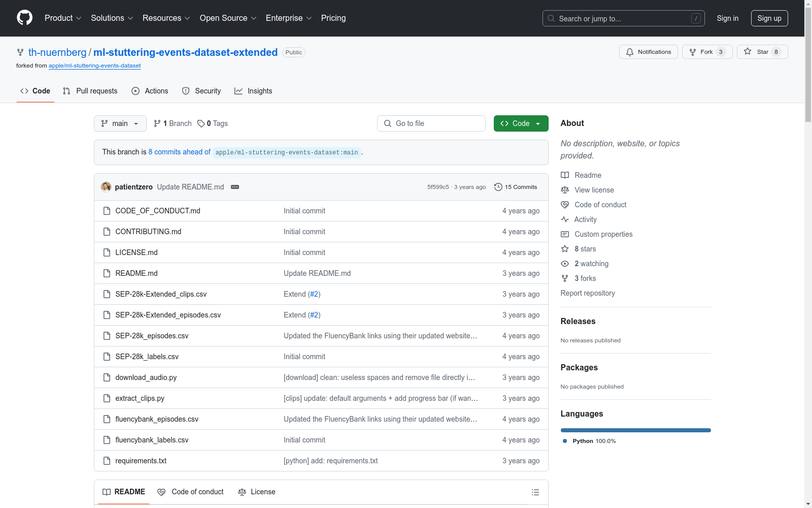This screenshot has height=508, width=812.
Task: Open the Pricing page
Action: click(333, 18)
